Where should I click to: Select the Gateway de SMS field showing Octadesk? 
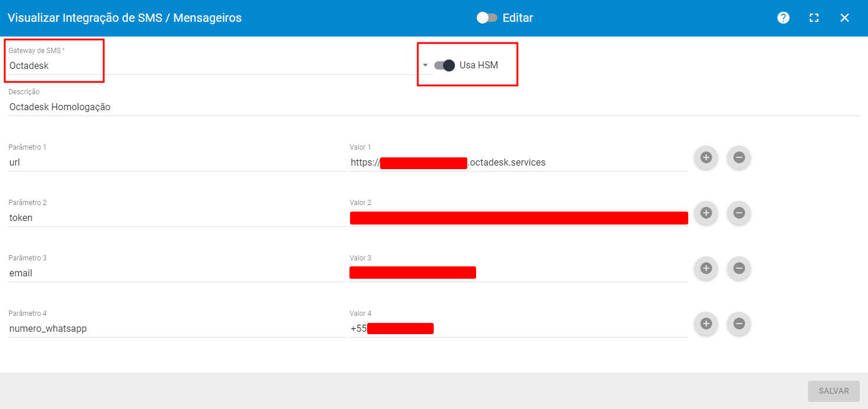tap(220, 65)
